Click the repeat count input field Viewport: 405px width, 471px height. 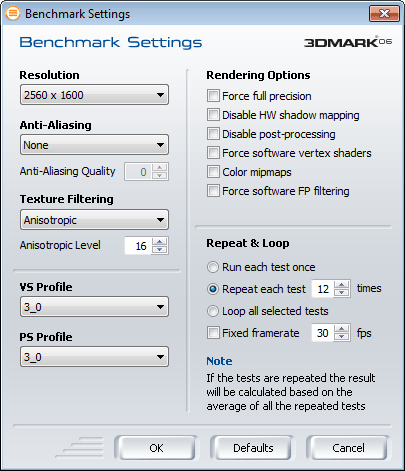[x=323, y=289]
